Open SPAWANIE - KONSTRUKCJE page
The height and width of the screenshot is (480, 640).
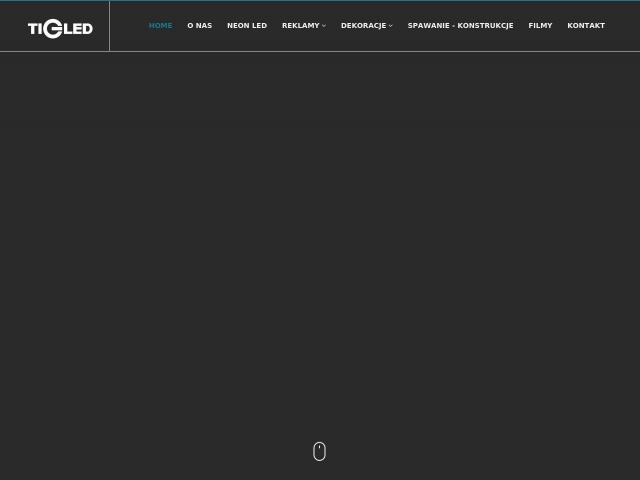tap(460, 25)
